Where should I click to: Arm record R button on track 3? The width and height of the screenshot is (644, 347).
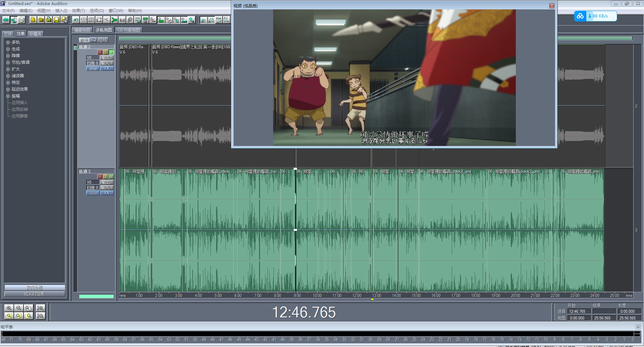pyautogui.click(x=100, y=177)
